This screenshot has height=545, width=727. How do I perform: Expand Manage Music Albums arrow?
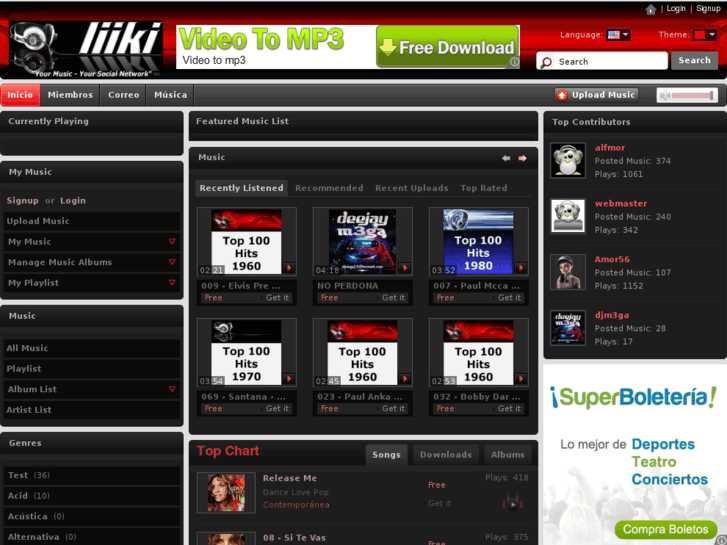tap(172, 263)
